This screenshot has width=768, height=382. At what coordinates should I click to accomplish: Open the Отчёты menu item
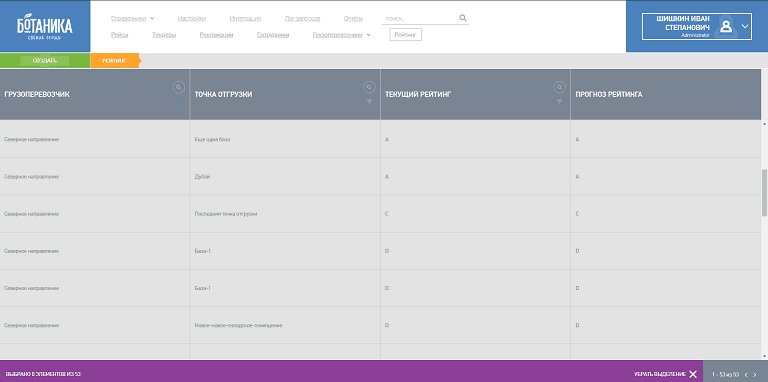tap(353, 19)
